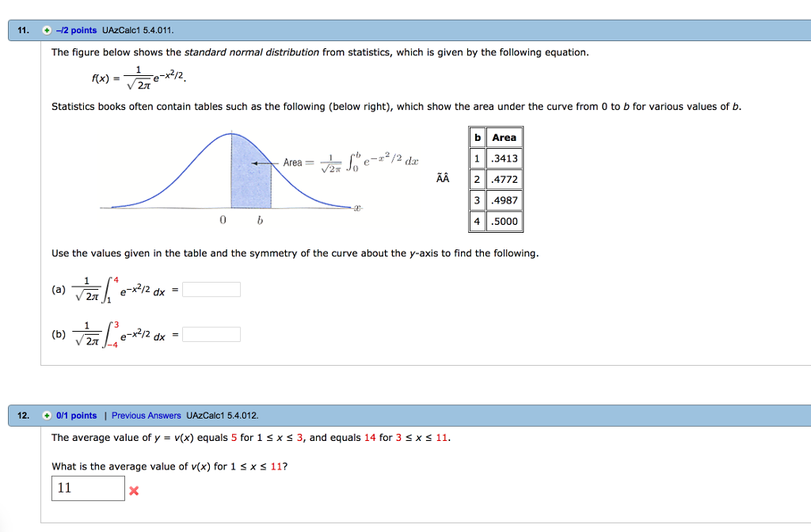Click the table cell showing .5000
The image size is (811, 532).
pyautogui.click(x=504, y=222)
